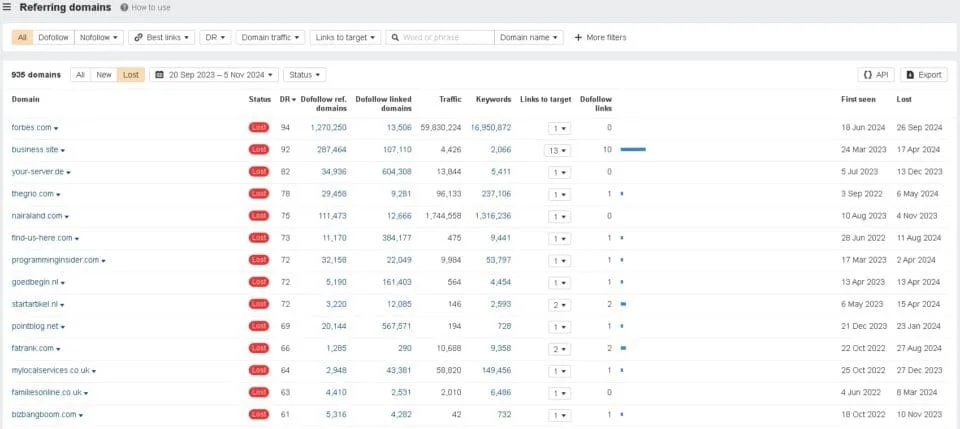Focus the Word or phrase search field
This screenshot has height=429, width=960.
click(x=440, y=37)
